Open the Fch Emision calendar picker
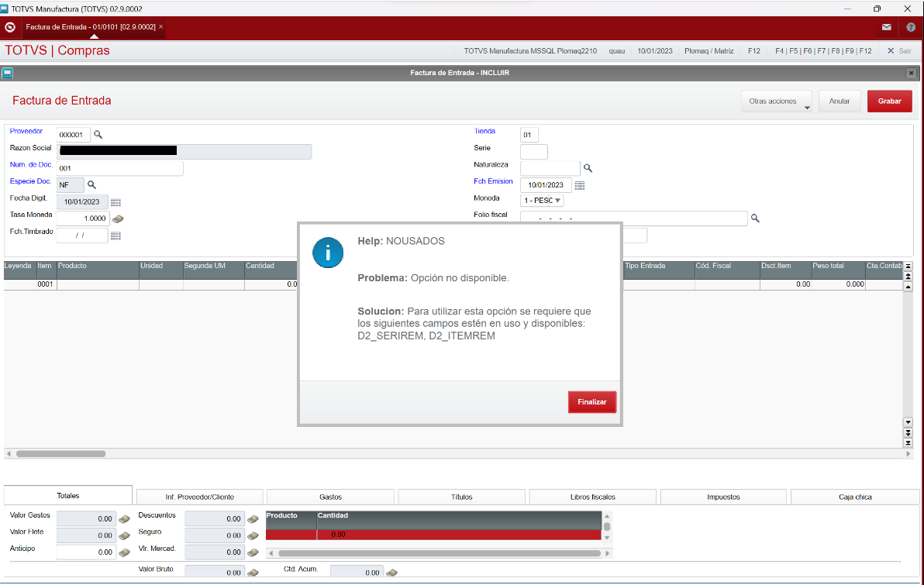Screen dimensions: 924x585 tap(580, 186)
